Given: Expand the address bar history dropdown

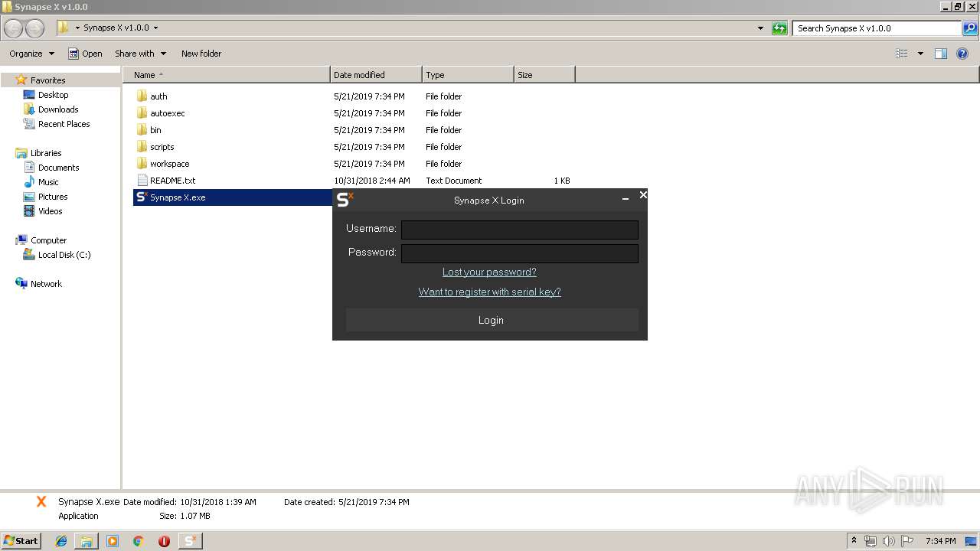Looking at the screenshot, I should (x=760, y=28).
